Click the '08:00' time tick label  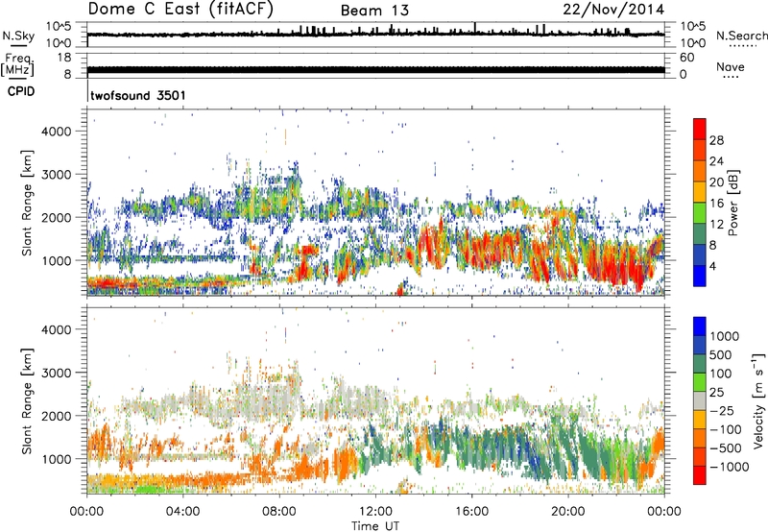coord(279,512)
